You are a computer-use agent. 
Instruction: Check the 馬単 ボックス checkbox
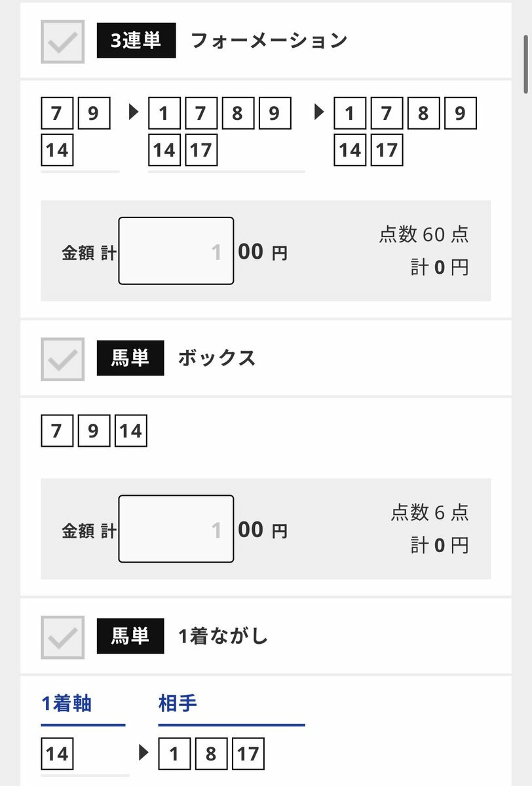coord(63,359)
